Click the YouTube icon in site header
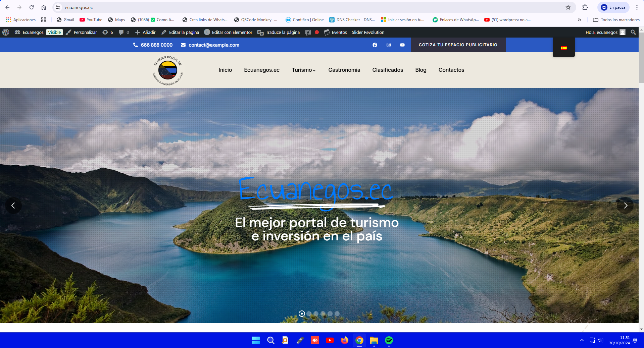Screen dimensions: 644x348 pos(402,45)
